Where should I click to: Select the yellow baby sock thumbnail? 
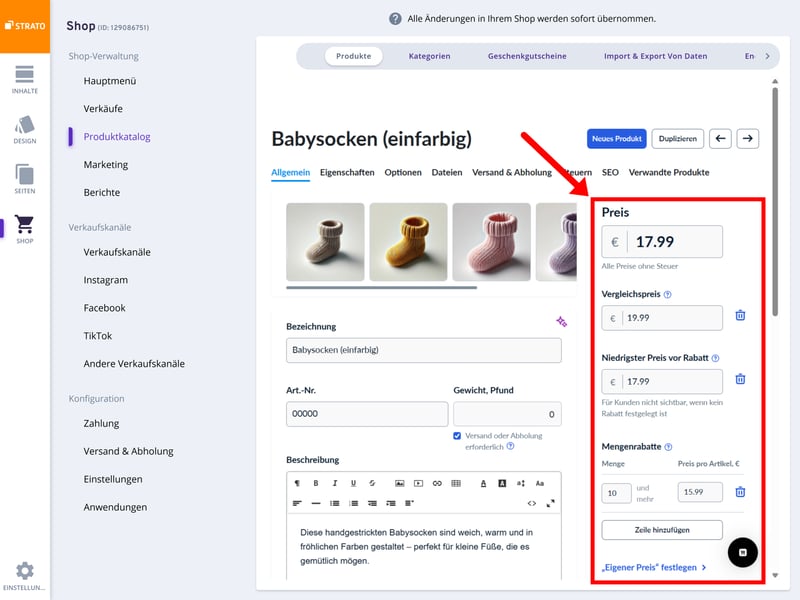coord(408,242)
